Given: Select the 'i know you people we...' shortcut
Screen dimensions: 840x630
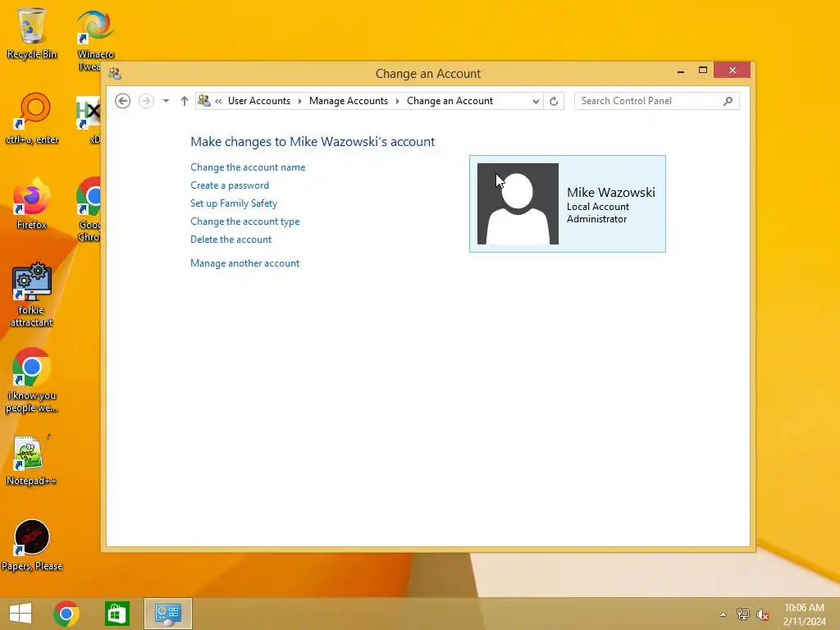Looking at the screenshot, I should click(x=32, y=381).
